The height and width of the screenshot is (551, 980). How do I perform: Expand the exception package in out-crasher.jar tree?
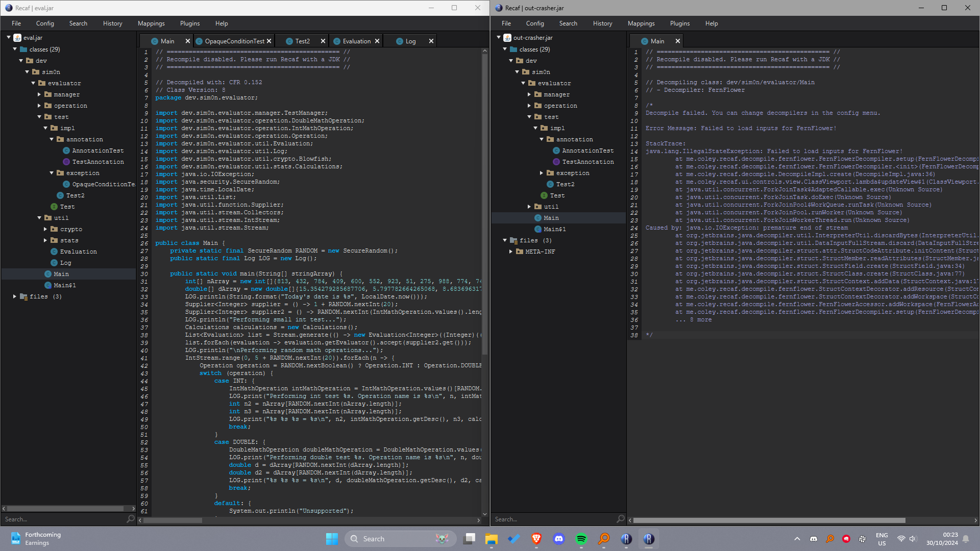(x=542, y=173)
